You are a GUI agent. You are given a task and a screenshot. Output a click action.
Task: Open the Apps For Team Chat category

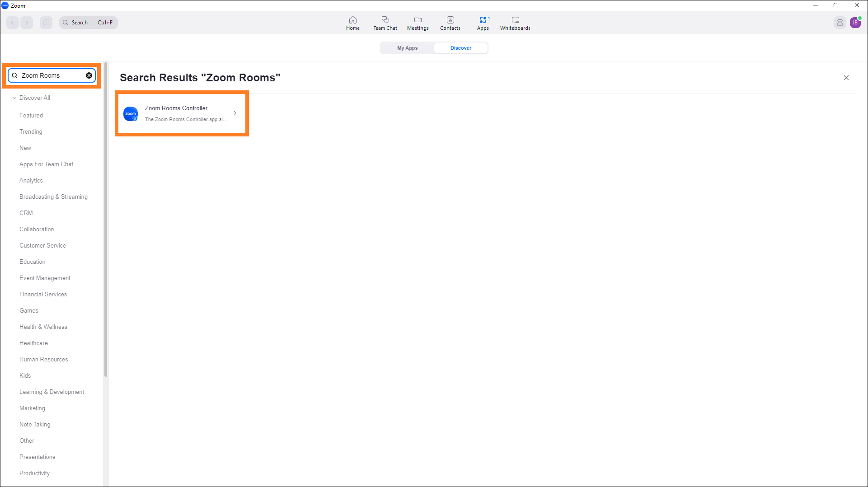pyautogui.click(x=46, y=164)
